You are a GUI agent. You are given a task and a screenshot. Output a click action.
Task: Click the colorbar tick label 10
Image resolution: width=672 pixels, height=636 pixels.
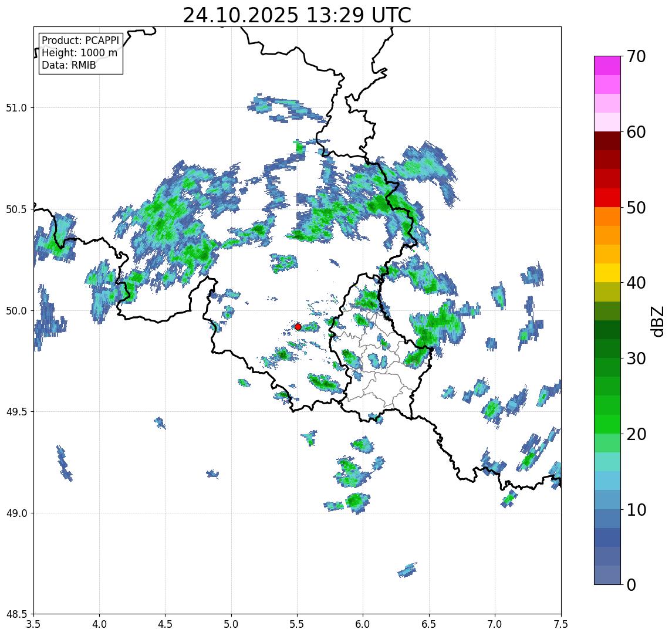(636, 510)
